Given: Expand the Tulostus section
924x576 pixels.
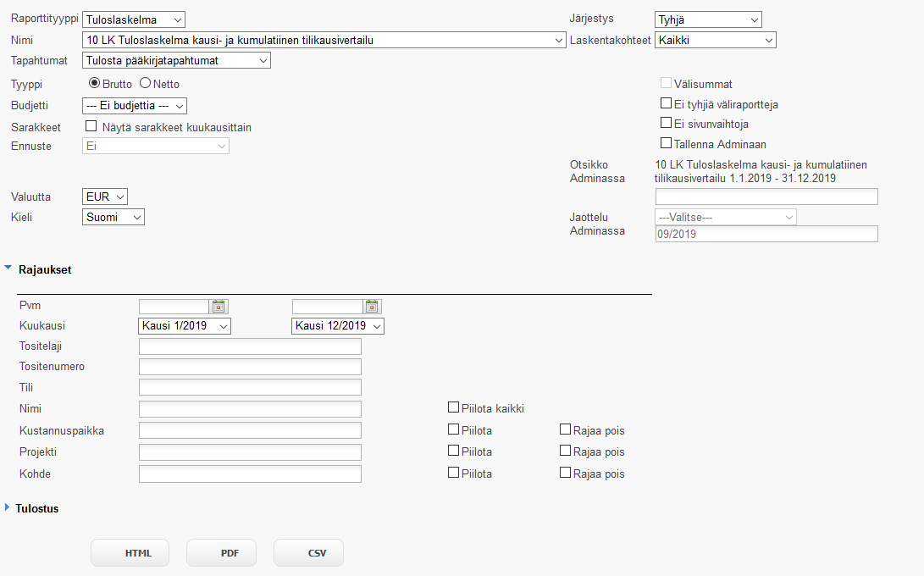Looking at the screenshot, I should [7, 507].
